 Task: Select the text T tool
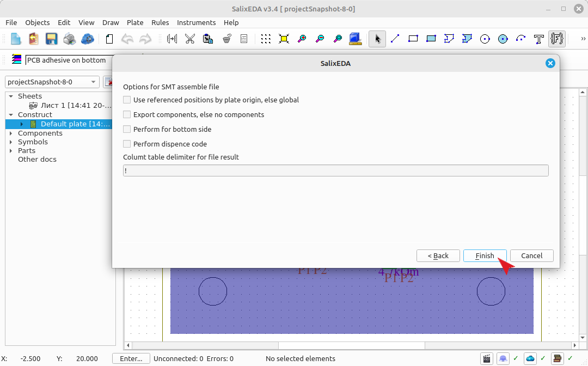[539, 39]
